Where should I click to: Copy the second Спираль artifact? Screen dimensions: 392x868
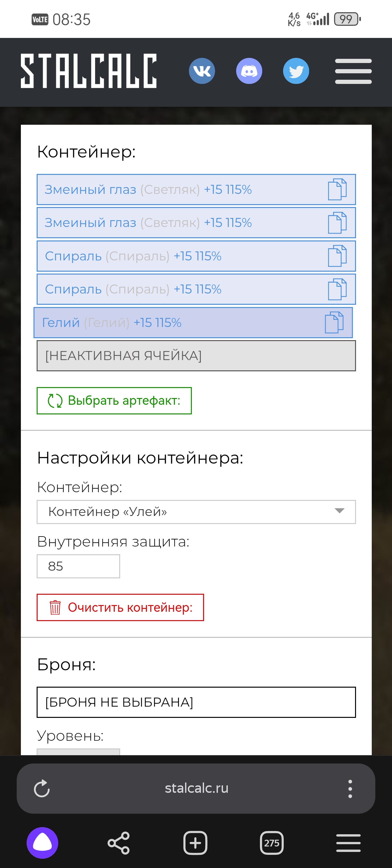337,289
